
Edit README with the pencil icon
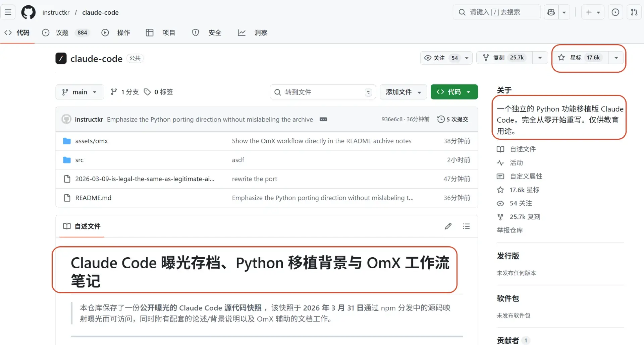448,226
